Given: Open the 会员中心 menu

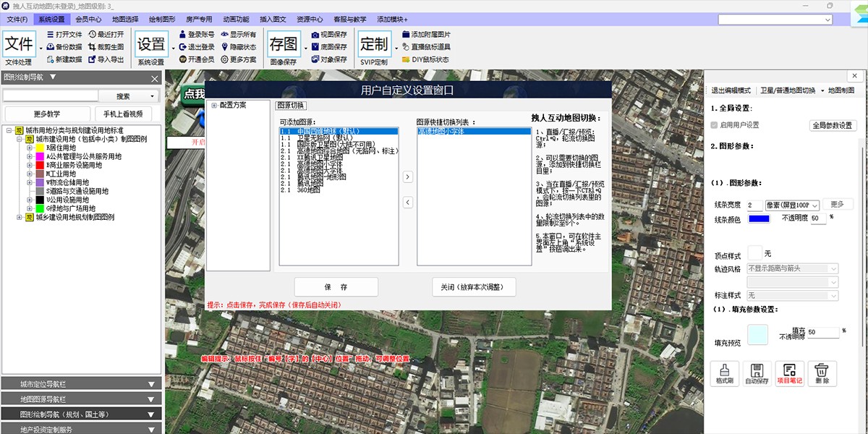Looking at the screenshot, I should [x=88, y=20].
